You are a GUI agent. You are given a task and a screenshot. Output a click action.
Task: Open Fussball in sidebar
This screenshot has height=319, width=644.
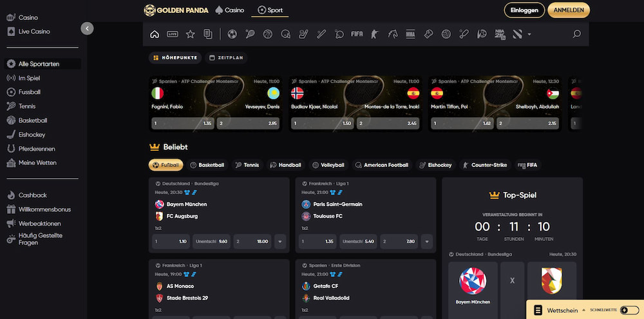point(29,92)
